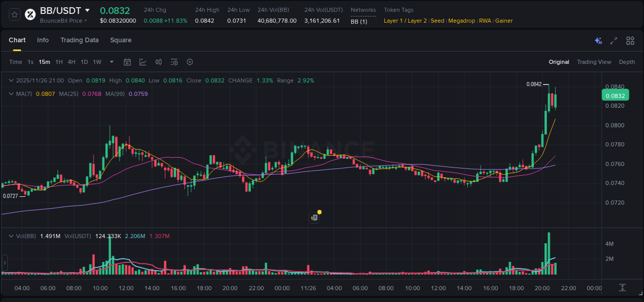Open the chart style dropdown
Viewport: 644px width, 302px height.
(143, 61)
